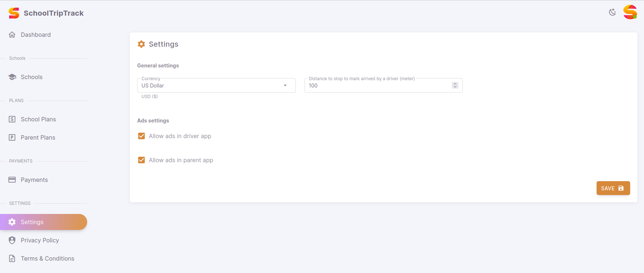Click the SchoolTripTrack logo icon
The width and height of the screenshot is (644, 273).
pos(14,13)
